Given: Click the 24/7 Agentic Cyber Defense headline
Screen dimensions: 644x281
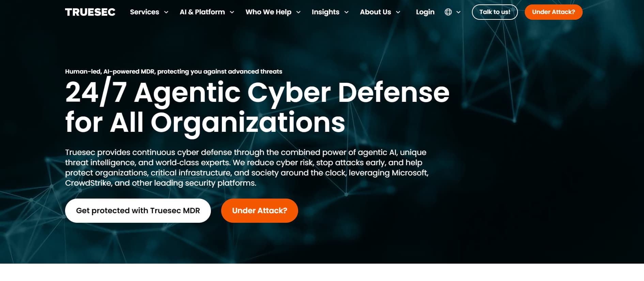Looking at the screenshot, I should [x=257, y=107].
